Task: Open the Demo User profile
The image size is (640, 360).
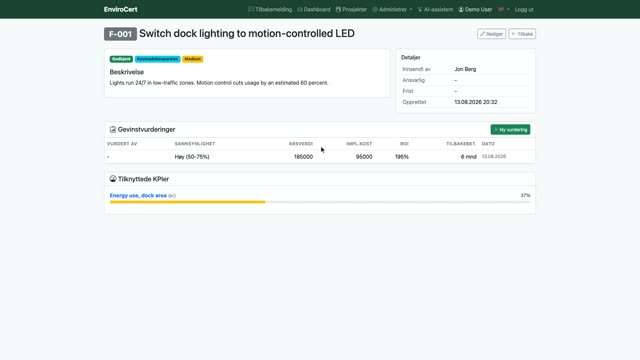Action: 475,9
